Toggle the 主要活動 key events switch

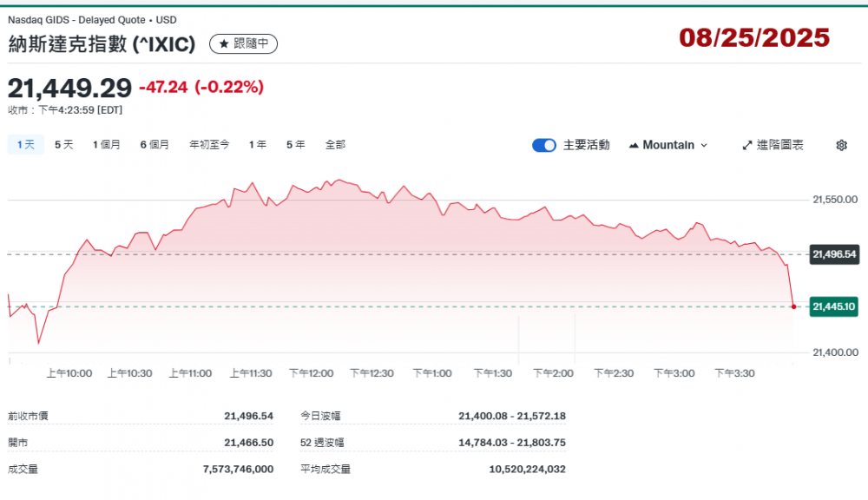pos(544,145)
